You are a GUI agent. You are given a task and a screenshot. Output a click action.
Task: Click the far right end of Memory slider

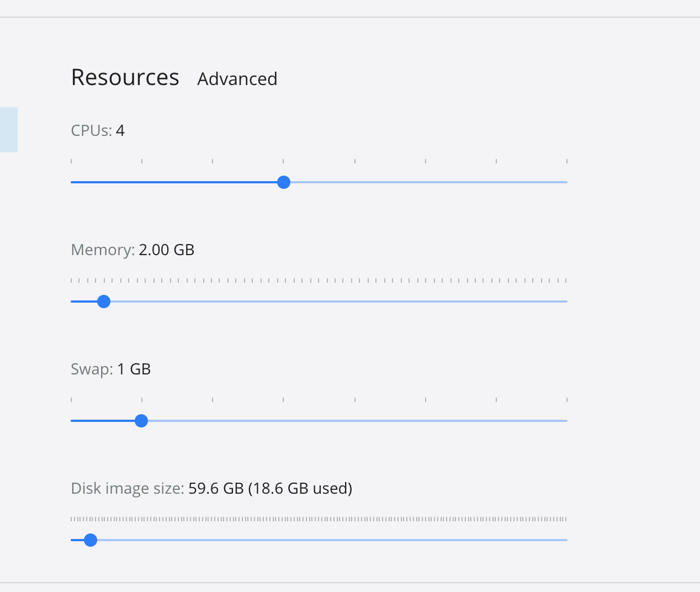click(x=566, y=302)
